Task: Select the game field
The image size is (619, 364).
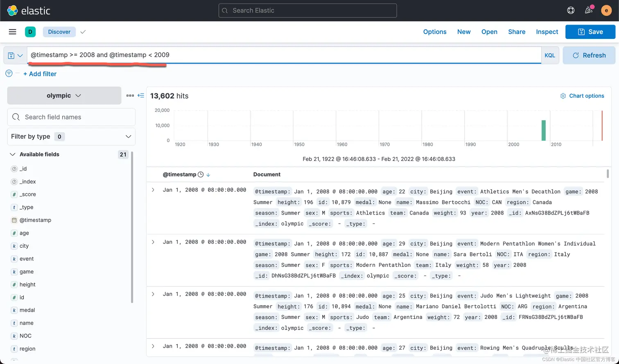Action: point(27,271)
